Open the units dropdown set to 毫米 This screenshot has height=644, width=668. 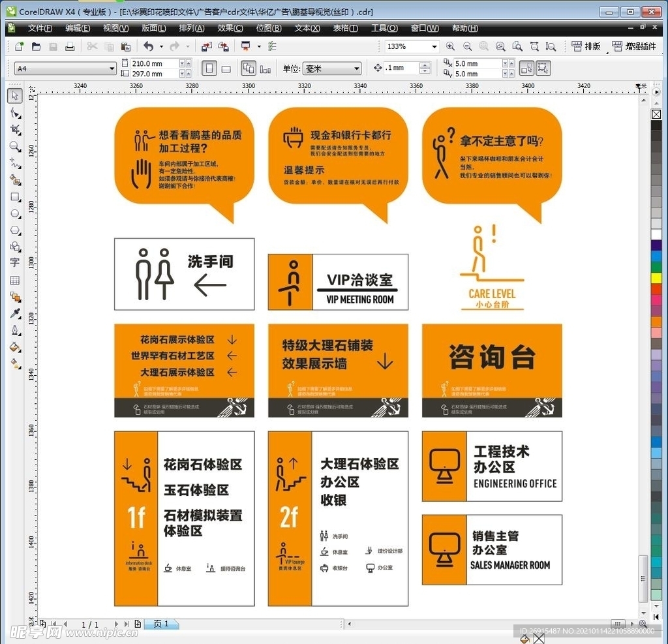point(357,68)
